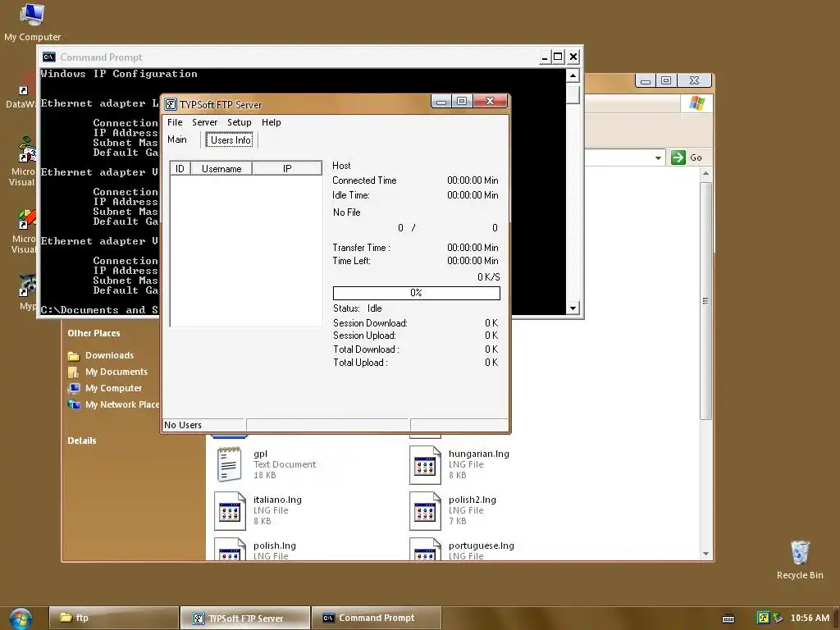Sort by the Username column header
The height and width of the screenshot is (630, 840).
221,169
